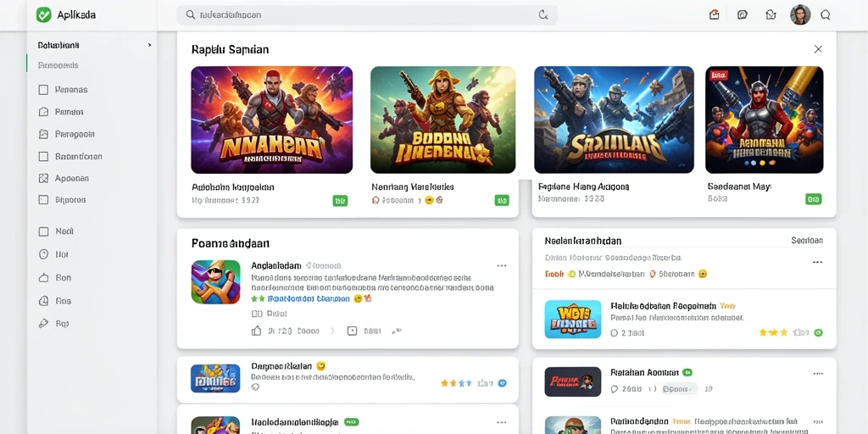Open the user avatar profile picture

[x=800, y=15]
